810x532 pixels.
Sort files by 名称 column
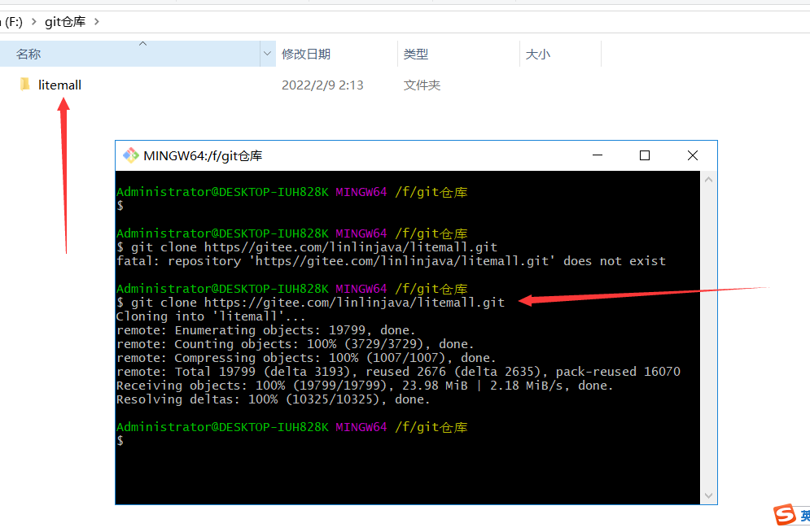click(129, 54)
